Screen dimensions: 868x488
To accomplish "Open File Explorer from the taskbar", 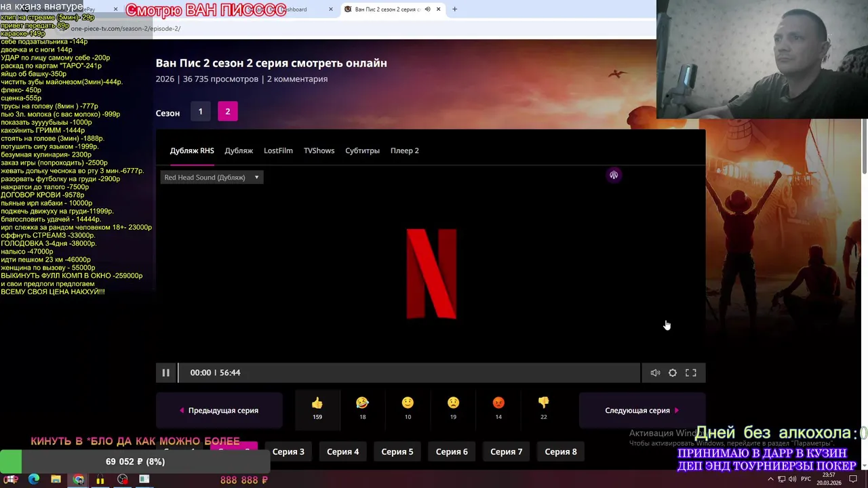I will [56, 479].
